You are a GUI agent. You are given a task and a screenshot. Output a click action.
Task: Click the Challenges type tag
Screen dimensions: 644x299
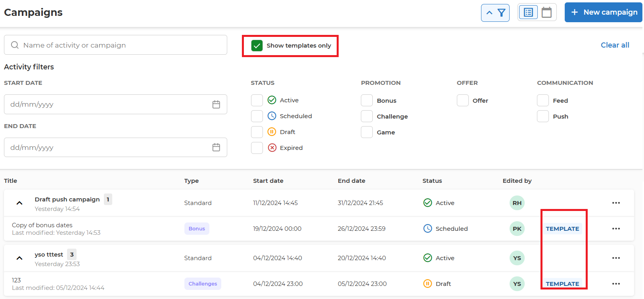point(203,284)
